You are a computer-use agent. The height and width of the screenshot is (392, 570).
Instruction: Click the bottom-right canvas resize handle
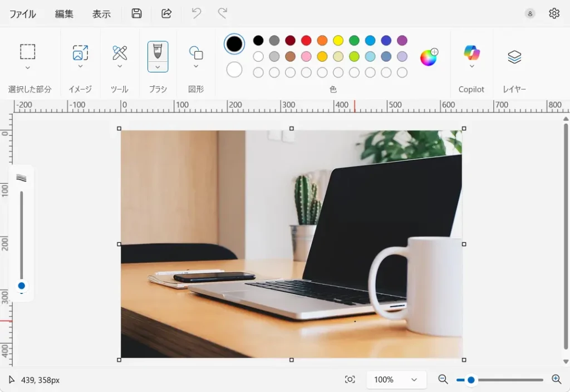point(464,360)
